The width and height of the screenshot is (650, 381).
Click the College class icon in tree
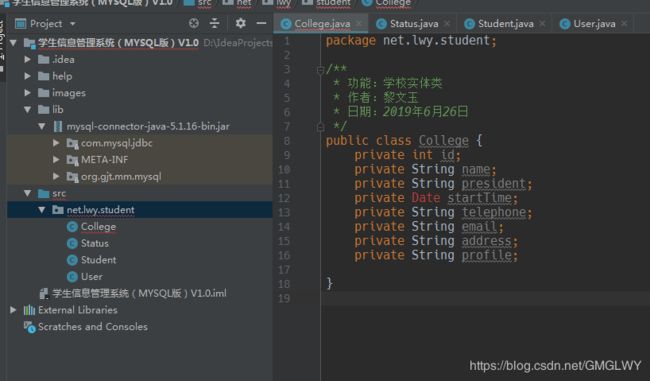tap(72, 226)
